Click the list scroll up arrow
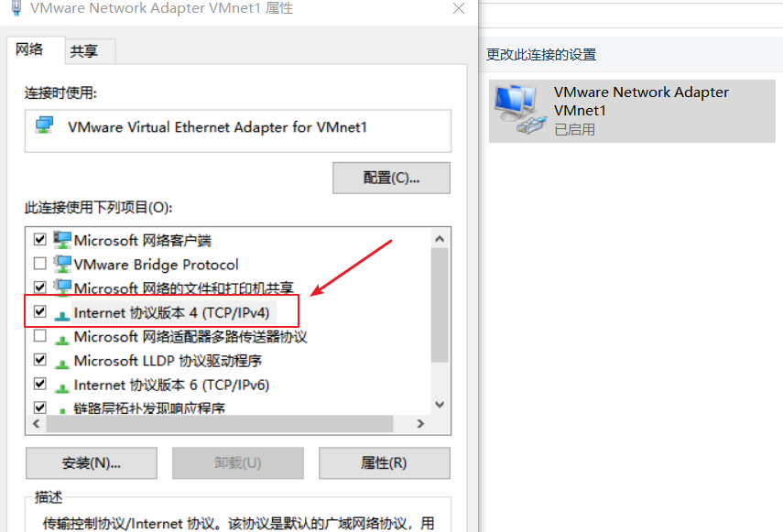 [440, 239]
